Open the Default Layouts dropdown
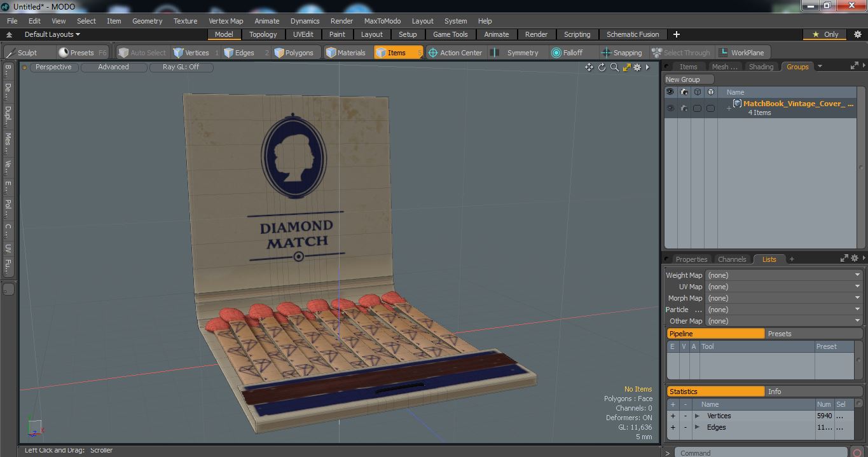The image size is (868, 457). 52,34
